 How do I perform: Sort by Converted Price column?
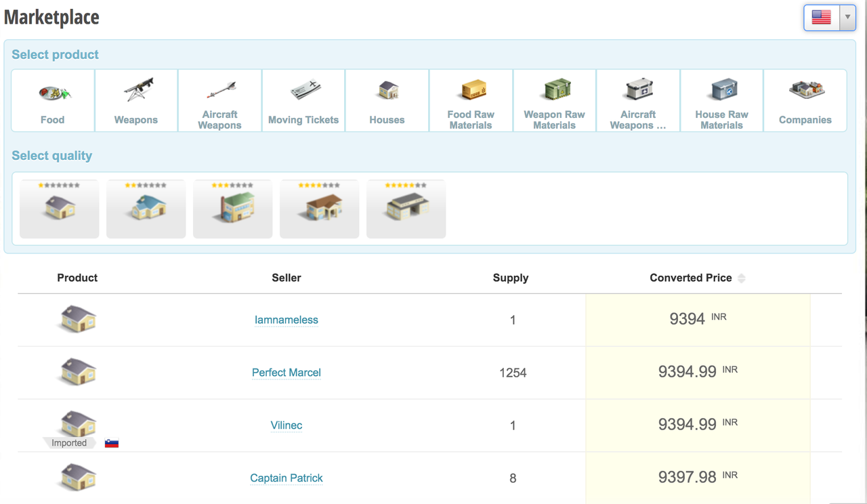pos(697,278)
